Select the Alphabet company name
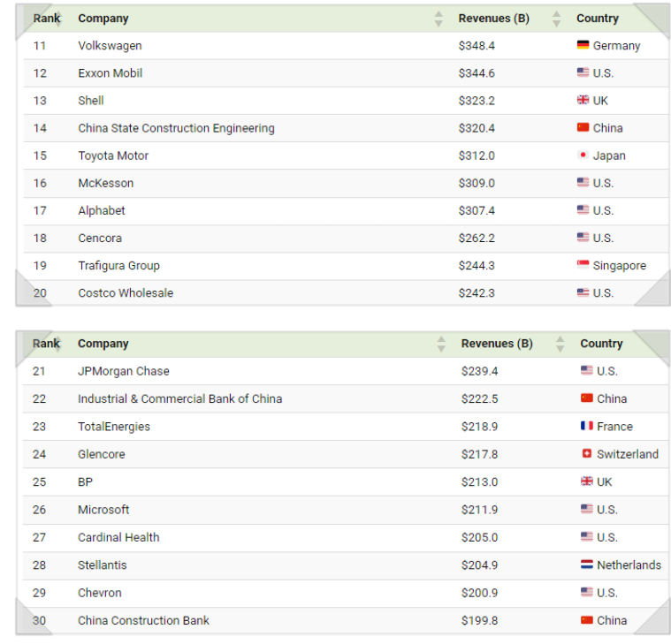This screenshot has height=644, width=671. click(x=102, y=210)
